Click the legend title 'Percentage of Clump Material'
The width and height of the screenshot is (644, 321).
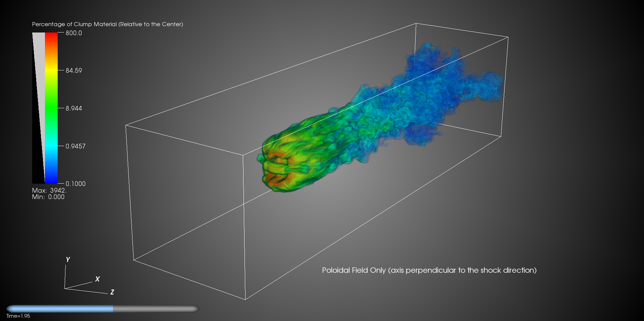tap(108, 24)
